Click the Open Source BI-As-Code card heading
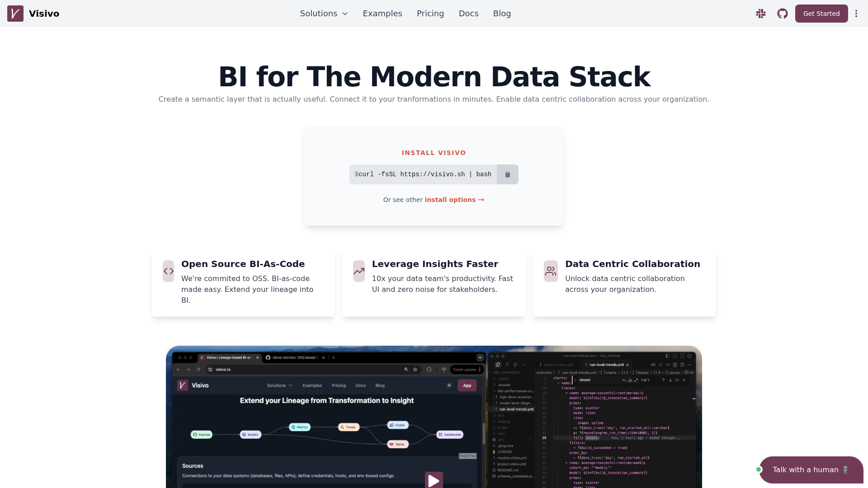The width and height of the screenshot is (868, 488). tap(243, 264)
